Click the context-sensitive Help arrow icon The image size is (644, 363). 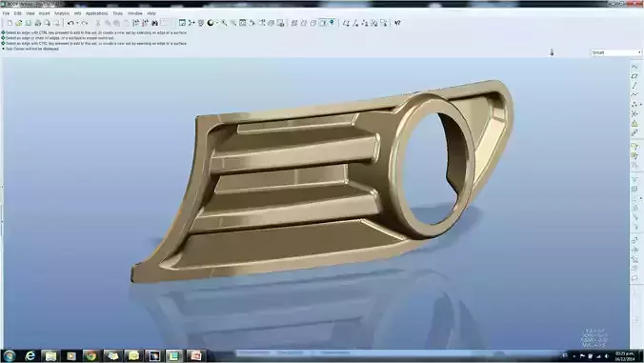point(397,23)
